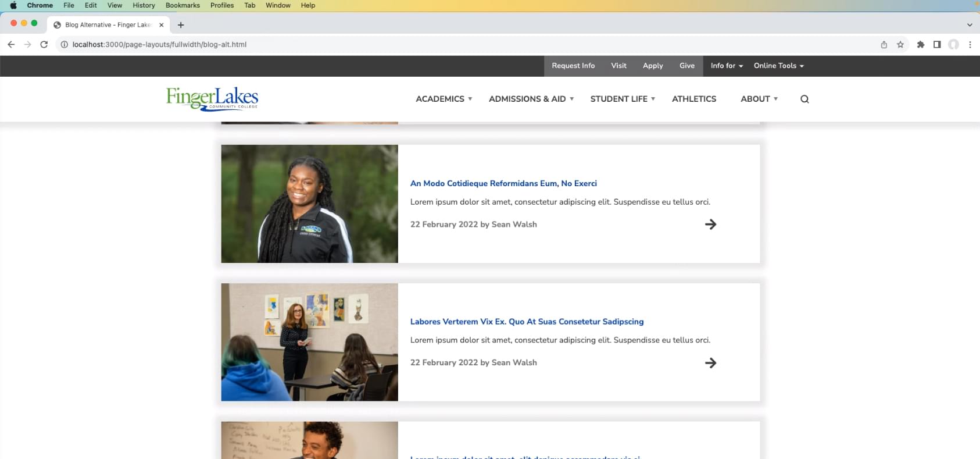Bookmark this page with the star icon
This screenshot has height=459, width=980.
click(x=900, y=44)
